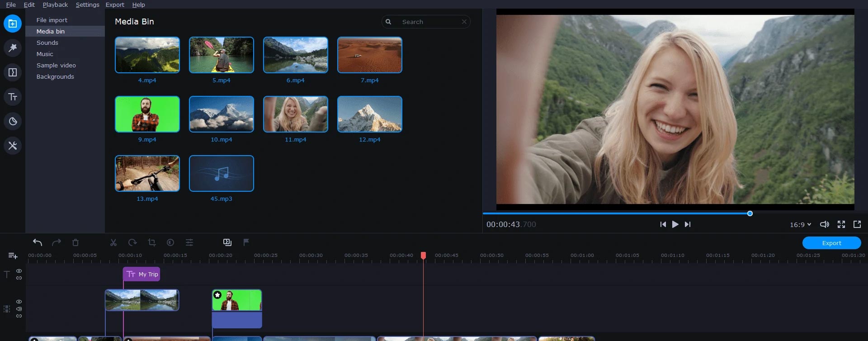This screenshot has height=341, width=868.
Task: Select the My Trip title clip
Action: tap(142, 274)
